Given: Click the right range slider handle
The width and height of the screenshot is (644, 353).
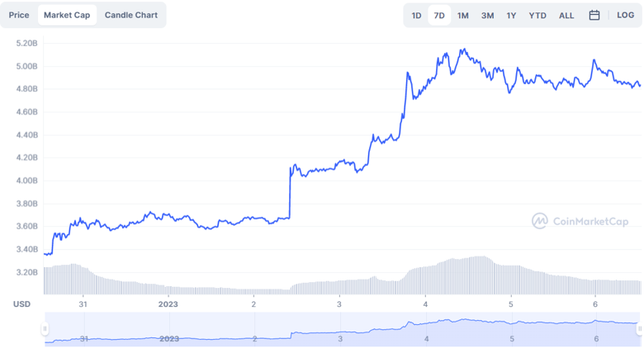Looking at the screenshot, I should click(639, 329).
